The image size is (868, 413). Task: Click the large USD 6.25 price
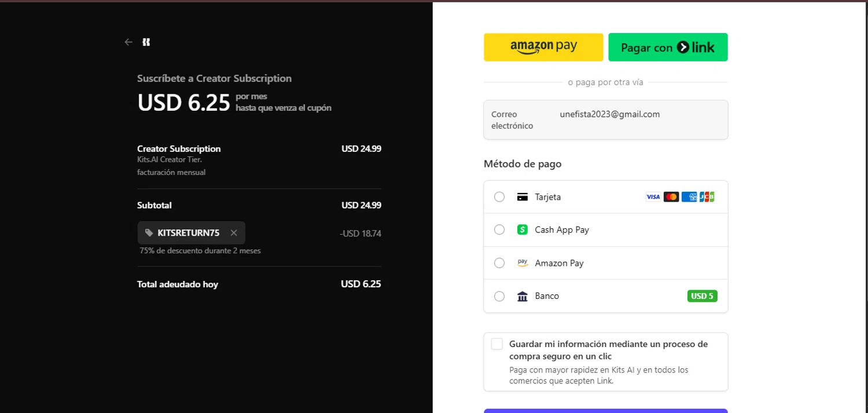(x=183, y=103)
